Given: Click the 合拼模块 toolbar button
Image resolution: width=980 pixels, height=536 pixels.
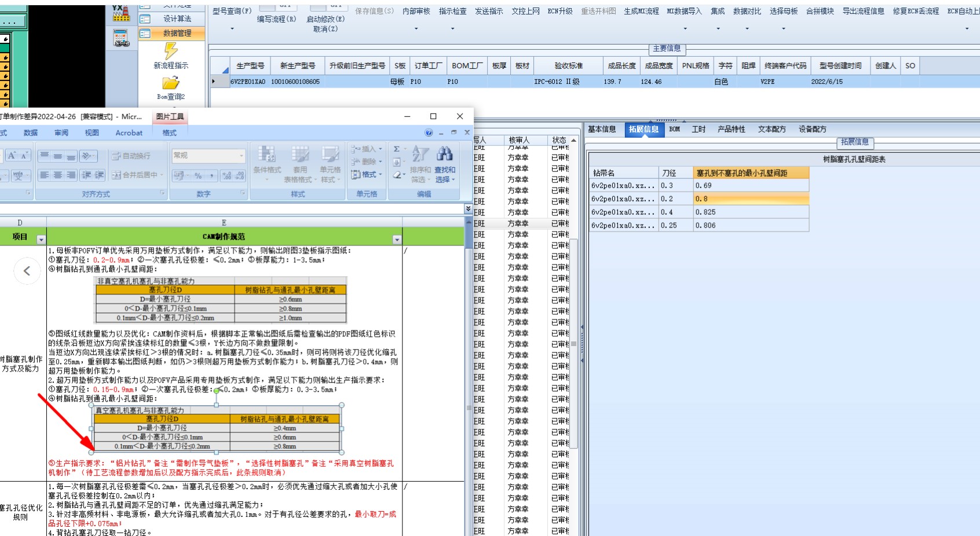Looking at the screenshot, I should 820,11.
